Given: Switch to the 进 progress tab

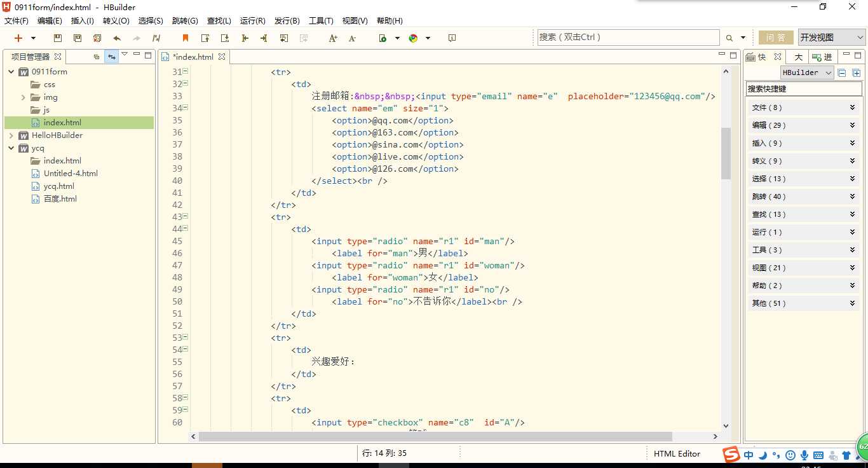Looking at the screenshot, I should pyautogui.click(x=824, y=57).
